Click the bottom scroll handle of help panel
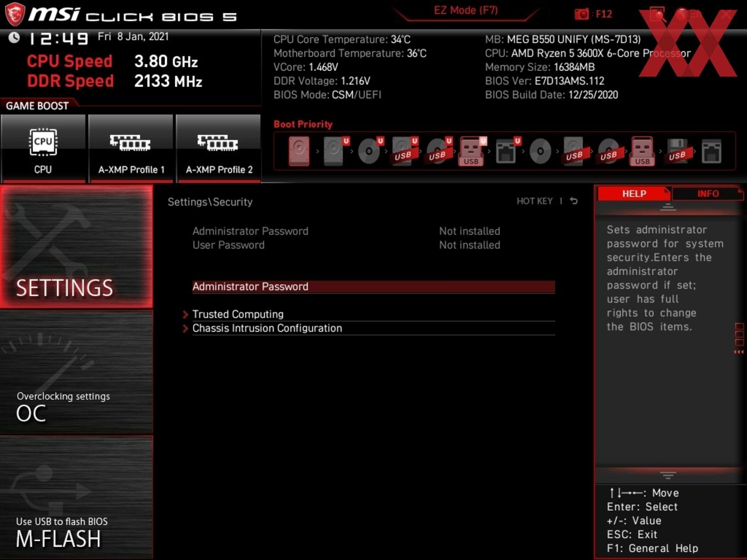Screen dimensions: 747x560 coord(668,475)
